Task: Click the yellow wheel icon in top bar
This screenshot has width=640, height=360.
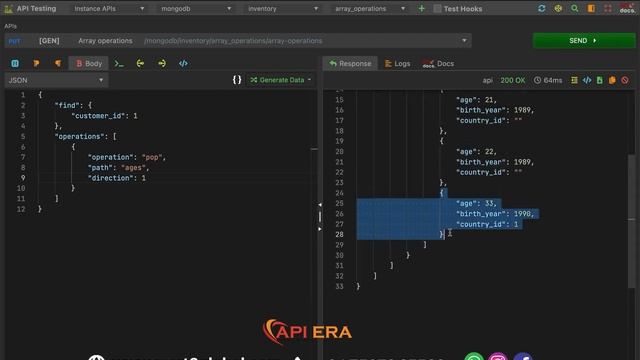Action: coord(558,9)
